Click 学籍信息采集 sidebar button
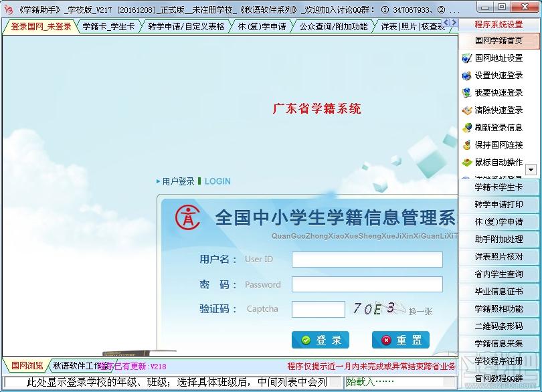Image resolution: width=542 pixels, height=392 pixels. click(499, 343)
